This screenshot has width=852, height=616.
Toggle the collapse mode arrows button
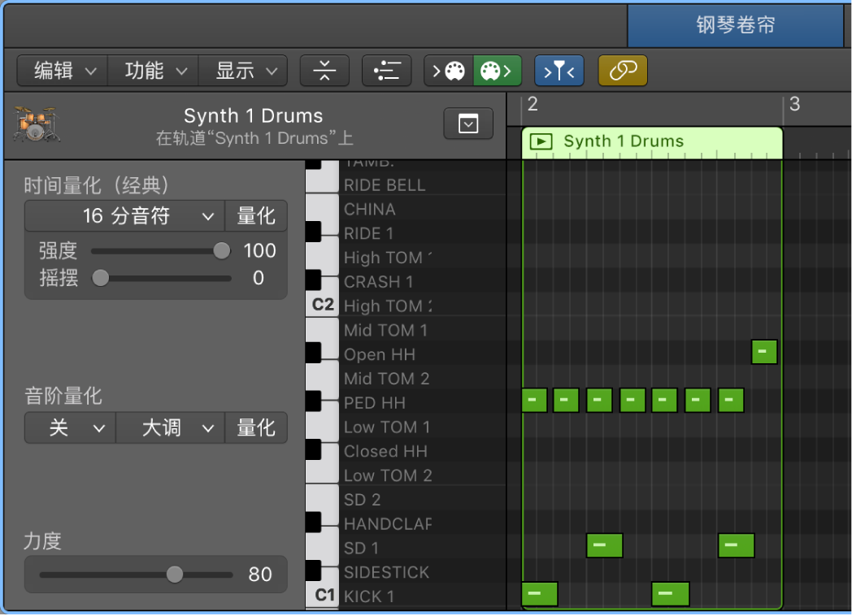click(x=324, y=71)
